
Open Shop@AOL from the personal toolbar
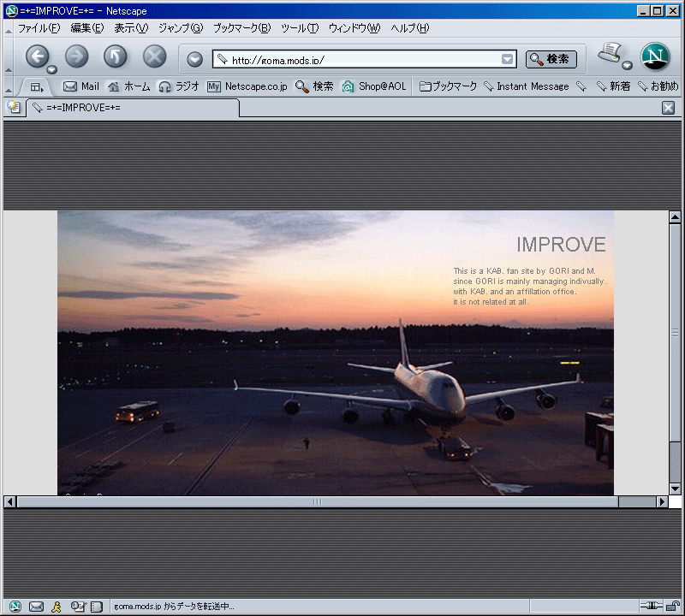[374, 86]
